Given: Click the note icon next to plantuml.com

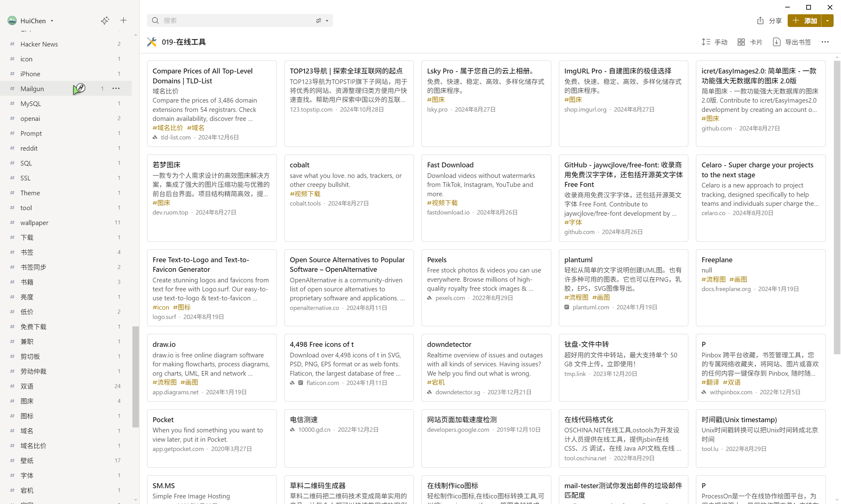Looking at the screenshot, I should point(567,307).
